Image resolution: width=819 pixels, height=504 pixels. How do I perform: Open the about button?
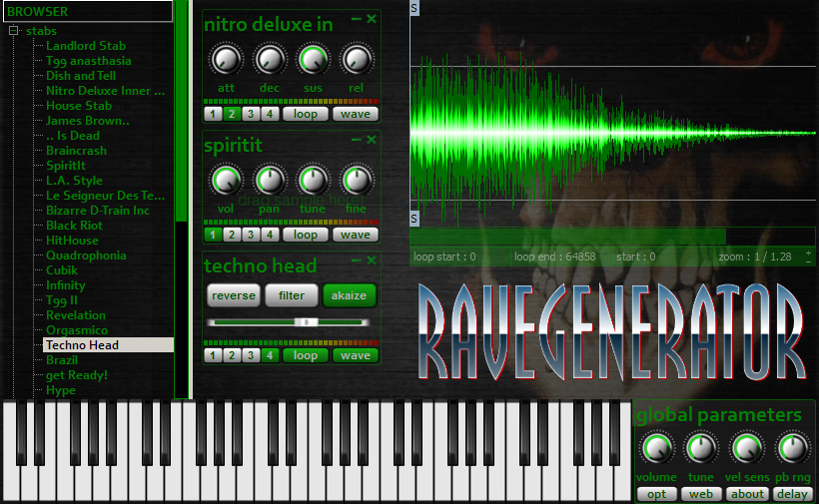747,494
